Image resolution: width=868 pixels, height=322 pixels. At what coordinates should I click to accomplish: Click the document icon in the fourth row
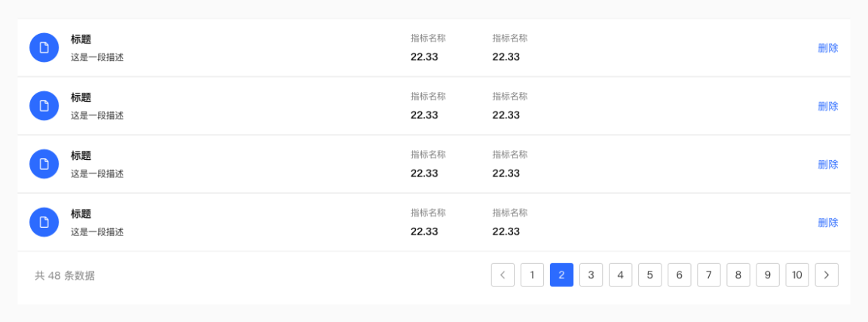click(44, 222)
